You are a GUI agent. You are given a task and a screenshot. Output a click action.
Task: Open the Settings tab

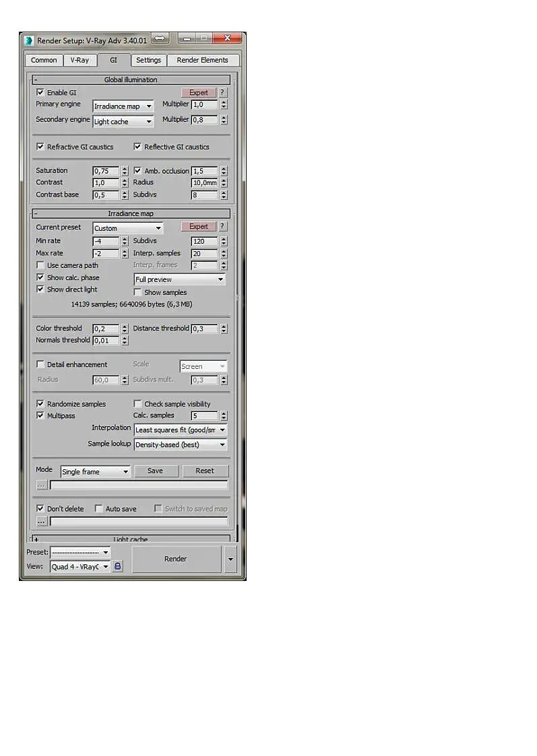coord(149,61)
